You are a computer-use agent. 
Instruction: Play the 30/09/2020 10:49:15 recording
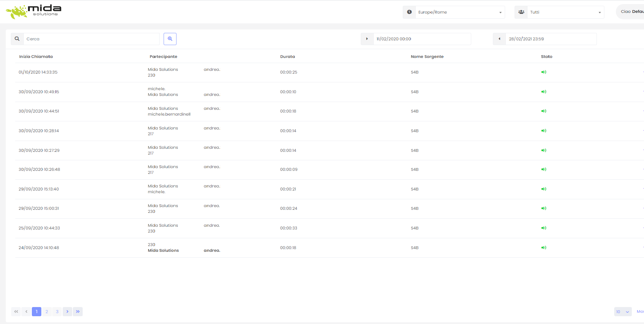pyautogui.click(x=544, y=92)
